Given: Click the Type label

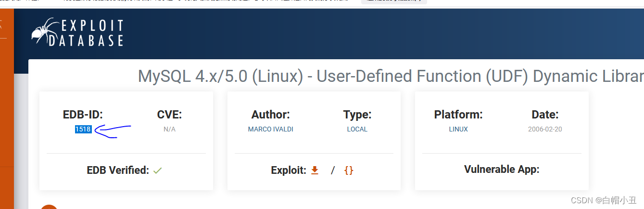Looking at the screenshot, I should [x=357, y=115].
